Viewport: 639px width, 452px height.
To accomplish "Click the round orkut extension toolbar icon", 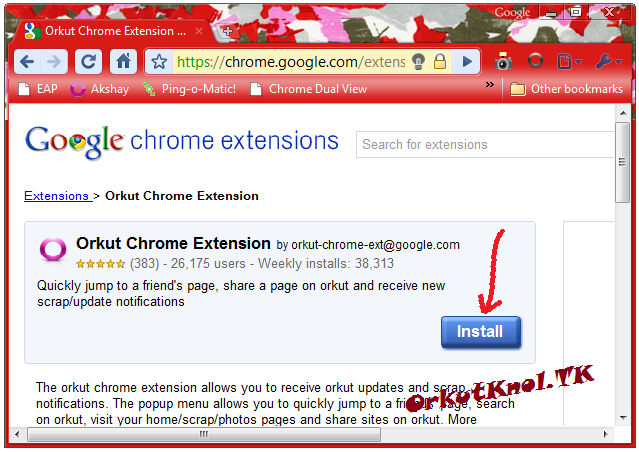I will [x=535, y=61].
